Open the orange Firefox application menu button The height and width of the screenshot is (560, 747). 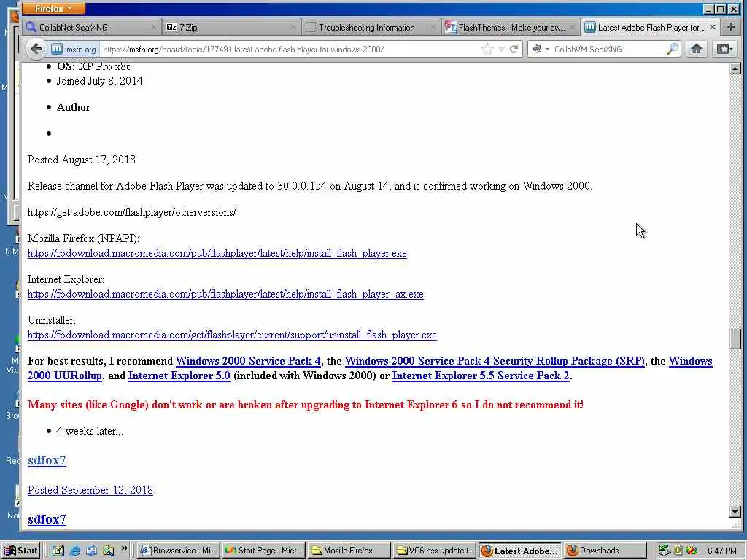54,9
